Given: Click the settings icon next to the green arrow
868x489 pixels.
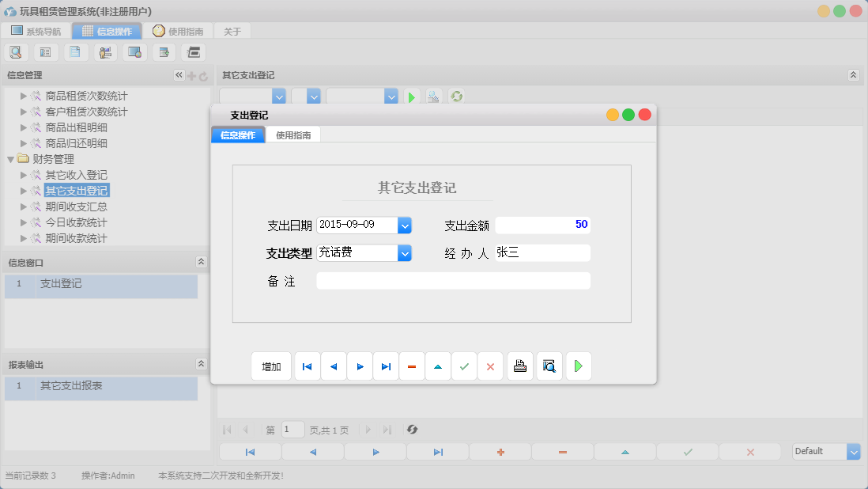Looking at the screenshot, I should (433, 97).
